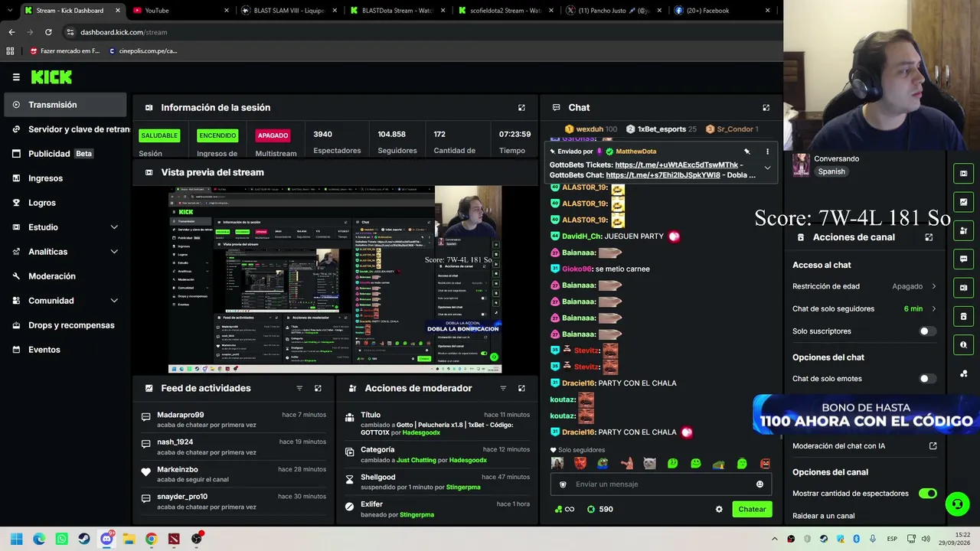Viewport: 980px width, 551px height.
Task: Open Chat de solo seguidores 6 min setting
Action: pyautogui.click(x=864, y=308)
